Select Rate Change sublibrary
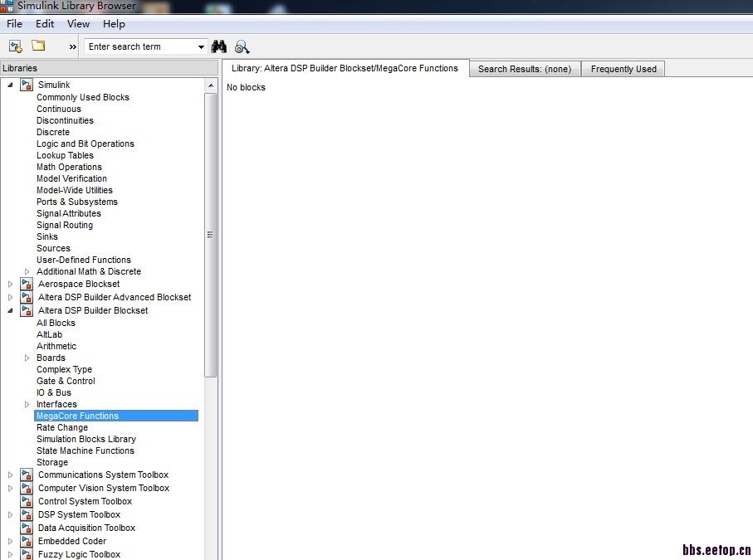Image resolution: width=753 pixels, height=560 pixels. point(62,427)
